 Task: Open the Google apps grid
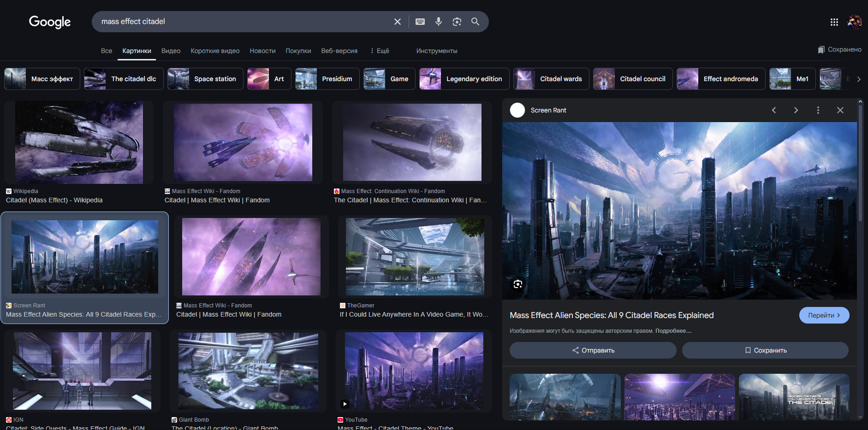click(834, 22)
